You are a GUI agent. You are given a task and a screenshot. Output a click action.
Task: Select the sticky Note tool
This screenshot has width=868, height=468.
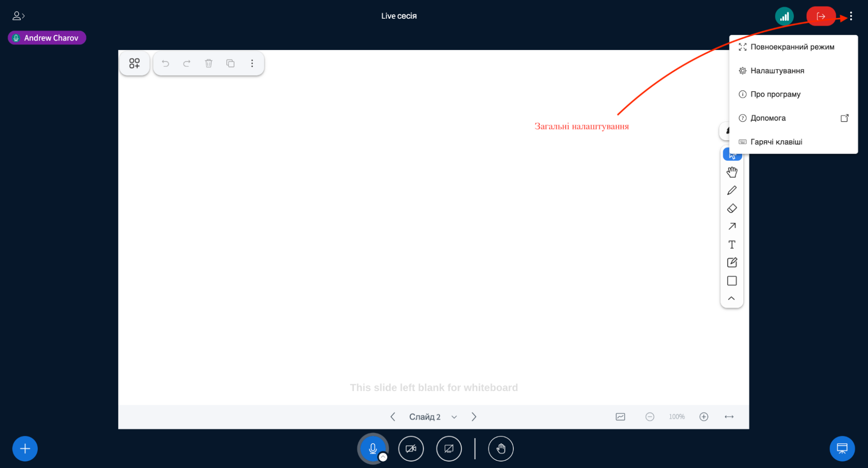point(732,263)
